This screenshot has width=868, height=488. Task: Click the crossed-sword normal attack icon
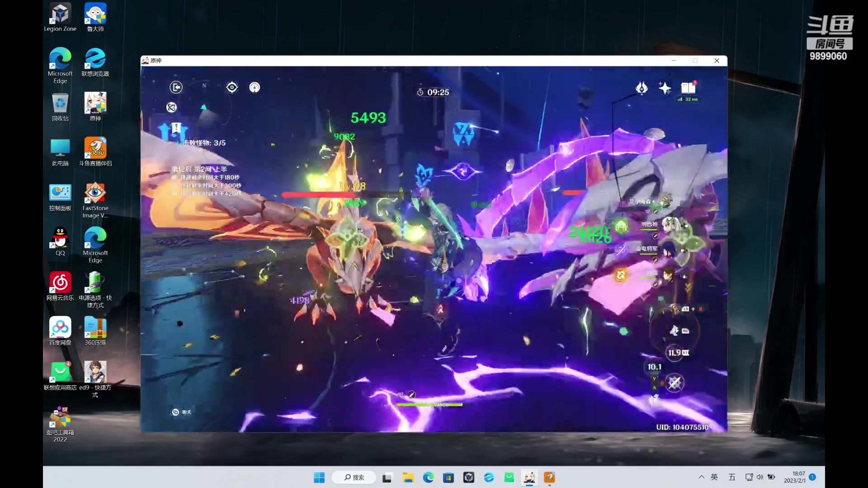[x=675, y=383]
